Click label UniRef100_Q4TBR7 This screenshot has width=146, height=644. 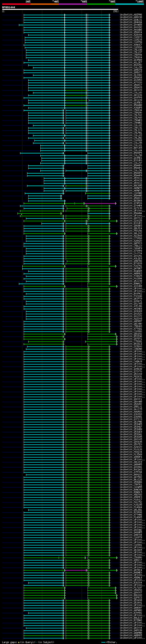(131, 268)
